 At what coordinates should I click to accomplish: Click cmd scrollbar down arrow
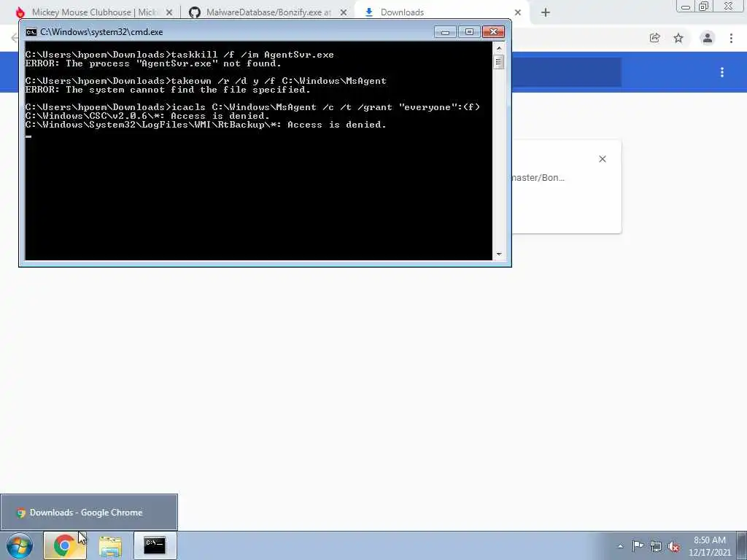click(499, 254)
